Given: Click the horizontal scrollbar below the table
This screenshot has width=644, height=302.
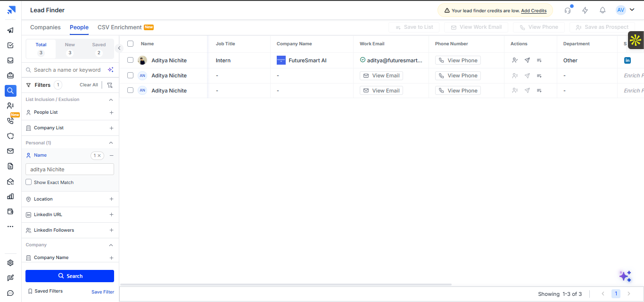Looking at the screenshot, I should (x=286, y=285).
